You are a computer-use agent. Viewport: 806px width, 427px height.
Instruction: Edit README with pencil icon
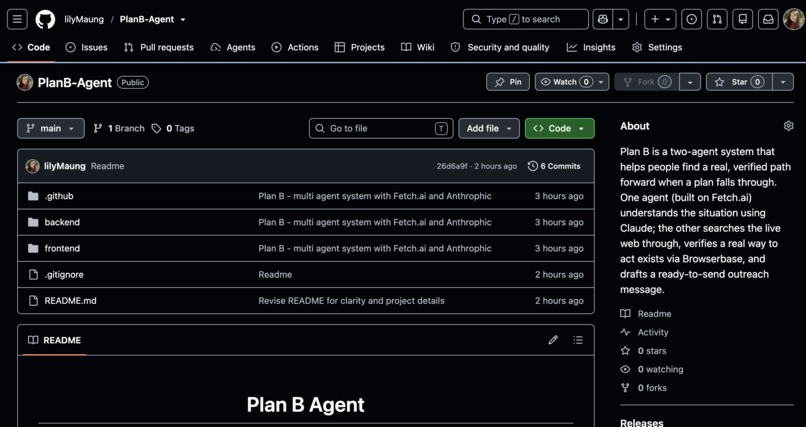pyautogui.click(x=553, y=340)
